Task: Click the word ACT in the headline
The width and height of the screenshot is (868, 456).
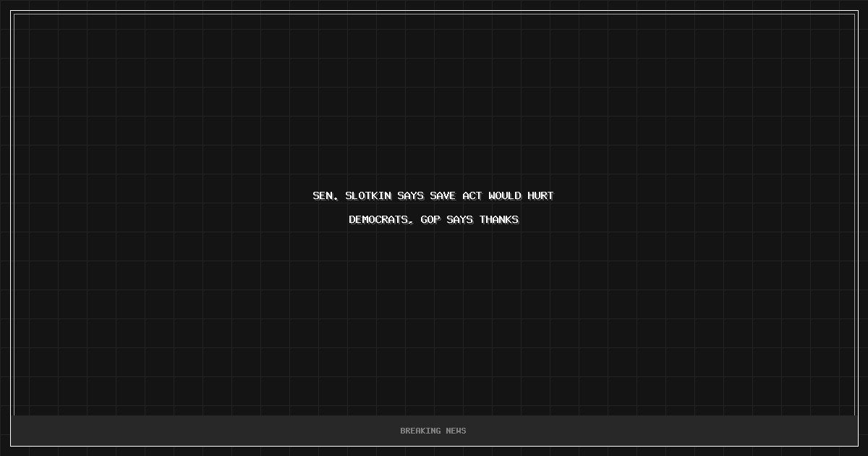Action: pyautogui.click(x=472, y=196)
